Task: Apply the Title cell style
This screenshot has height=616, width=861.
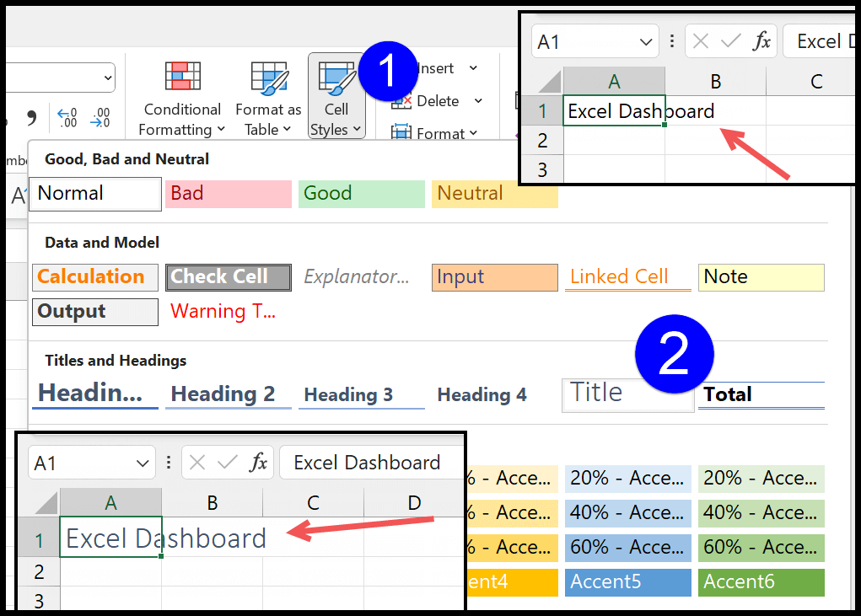Action: pos(627,393)
